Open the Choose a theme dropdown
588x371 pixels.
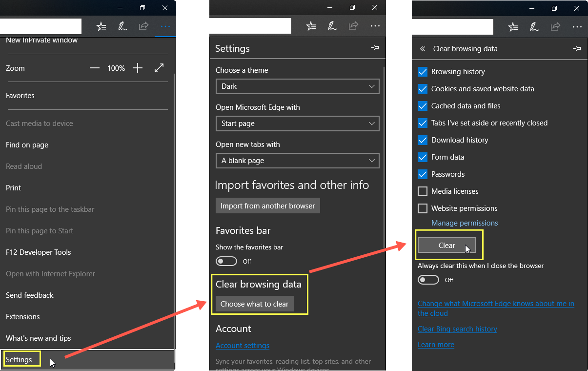pyautogui.click(x=297, y=86)
